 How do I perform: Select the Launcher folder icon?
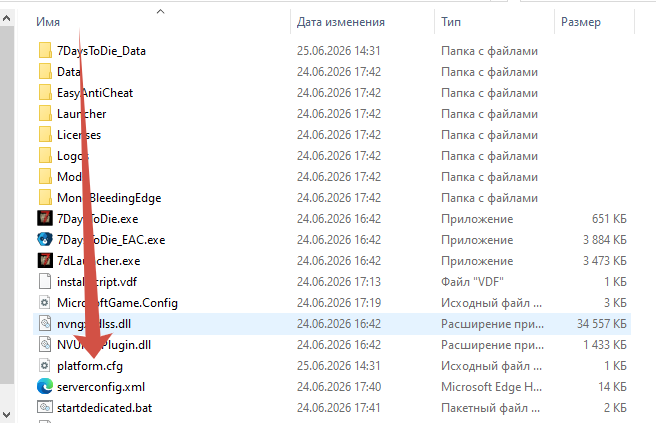(x=45, y=113)
